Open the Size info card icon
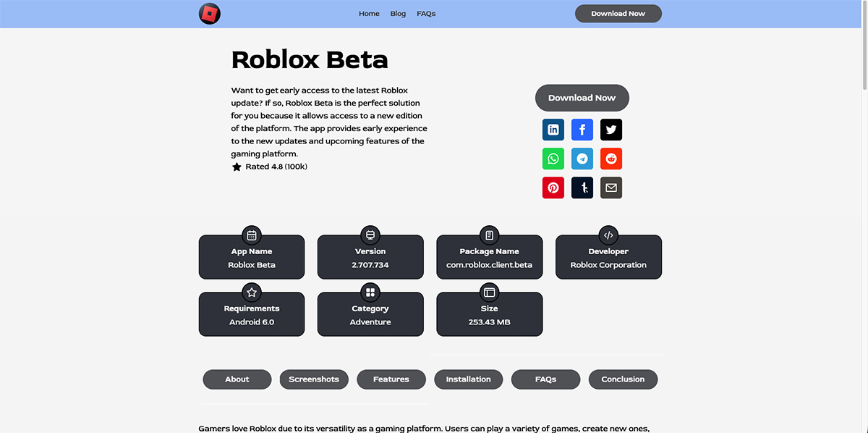This screenshot has height=433, width=868. [x=489, y=293]
